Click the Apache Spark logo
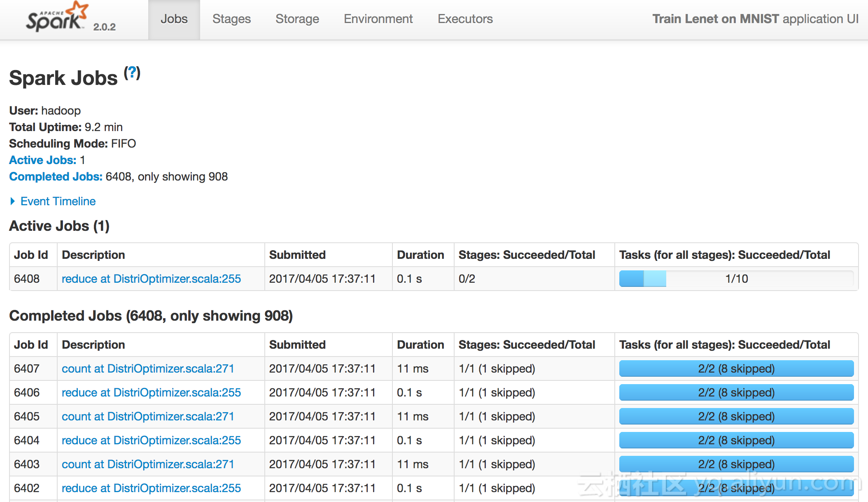 [57, 18]
